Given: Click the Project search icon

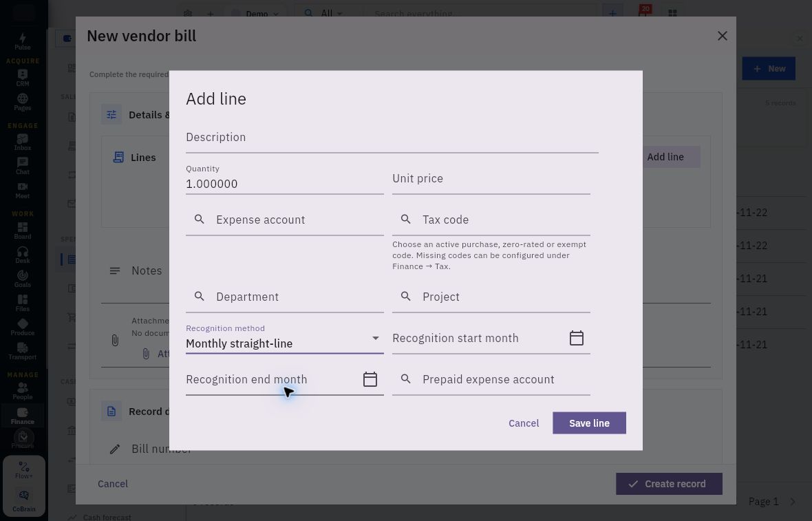Looking at the screenshot, I should pos(406,297).
